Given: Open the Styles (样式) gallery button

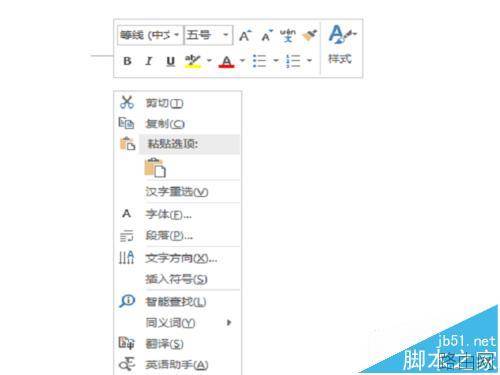Looking at the screenshot, I should coord(341,45).
